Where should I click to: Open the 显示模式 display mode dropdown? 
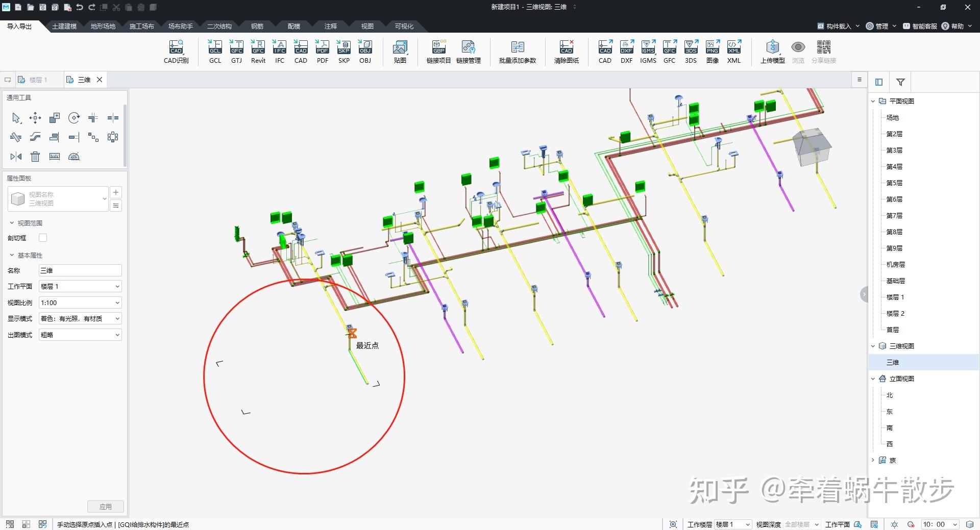pos(80,319)
